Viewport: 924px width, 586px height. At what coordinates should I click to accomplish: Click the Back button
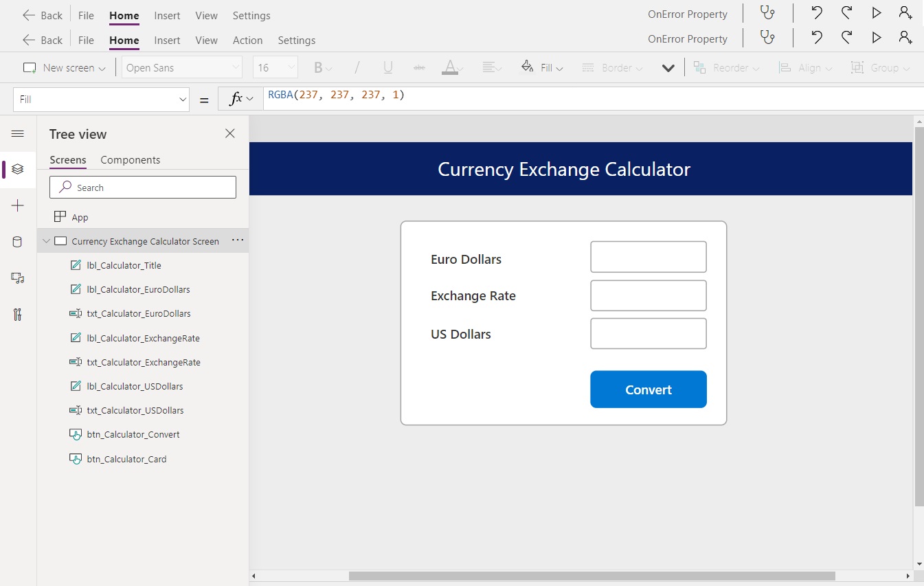click(x=43, y=14)
